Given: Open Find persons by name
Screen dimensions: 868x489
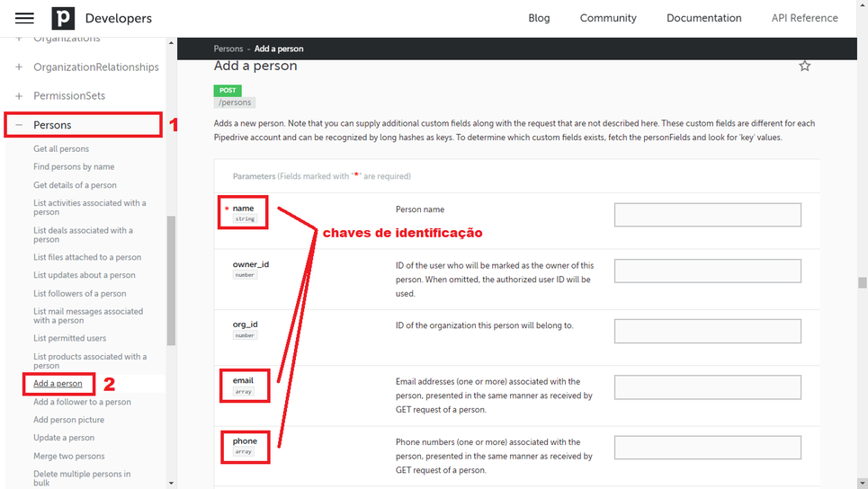Looking at the screenshot, I should click(74, 166).
